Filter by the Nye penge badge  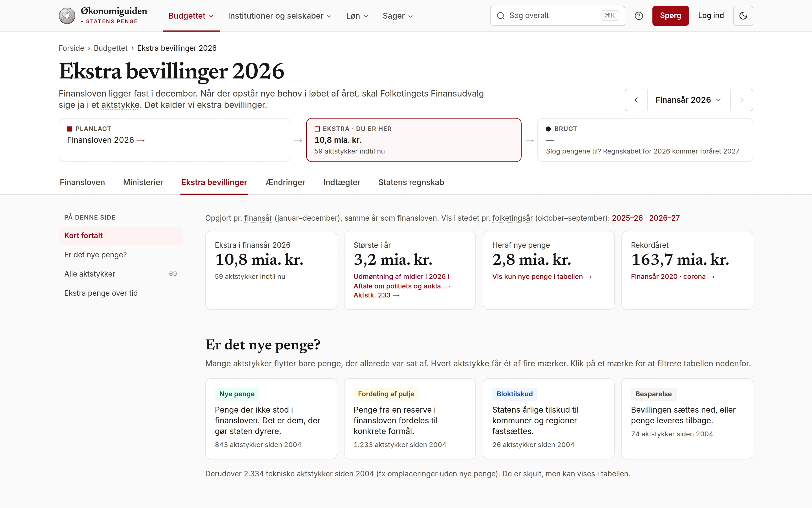237,394
